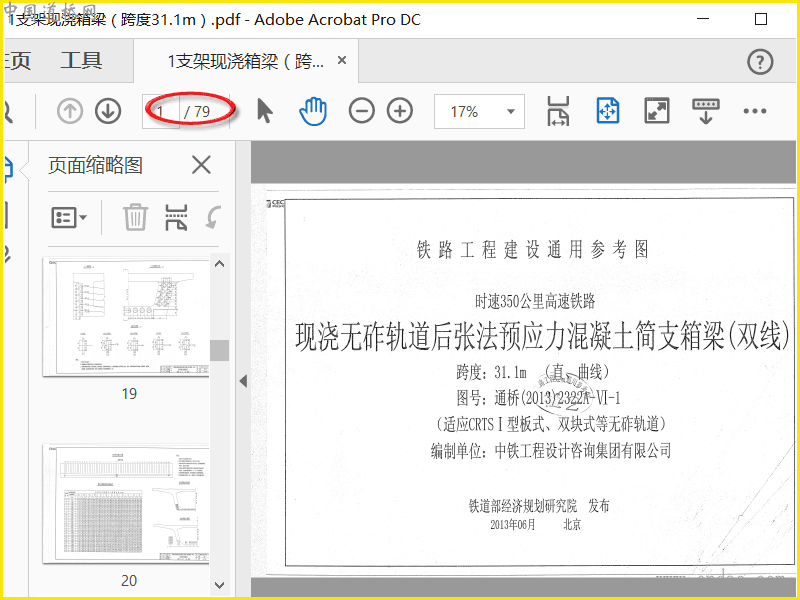The image size is (800, 600).
Task: Click the text 铁道部经济规划研究院 发布
Action: click(x=539, y=506)
